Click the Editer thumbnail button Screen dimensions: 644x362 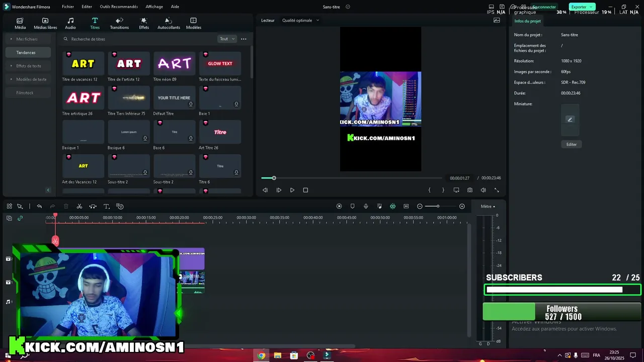click(x=572, y=144)
